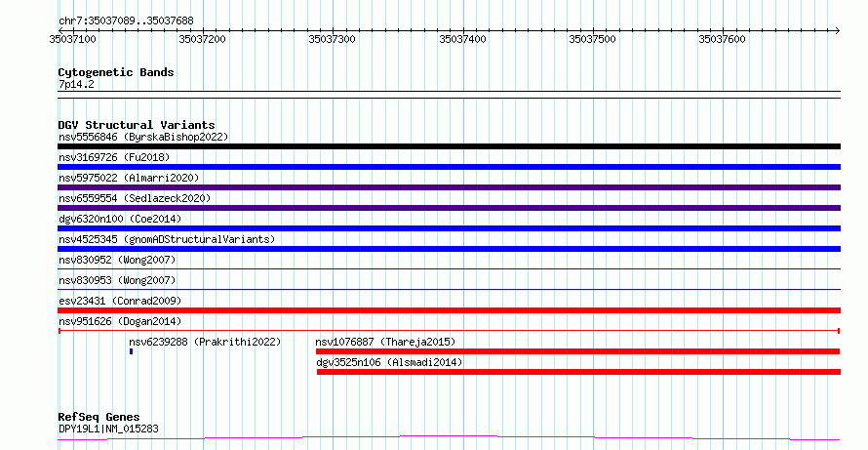Click the 7p14.2 cytogenetic band bar
Image resolution: width=868 pixels, height=450 pixels.
449,95
